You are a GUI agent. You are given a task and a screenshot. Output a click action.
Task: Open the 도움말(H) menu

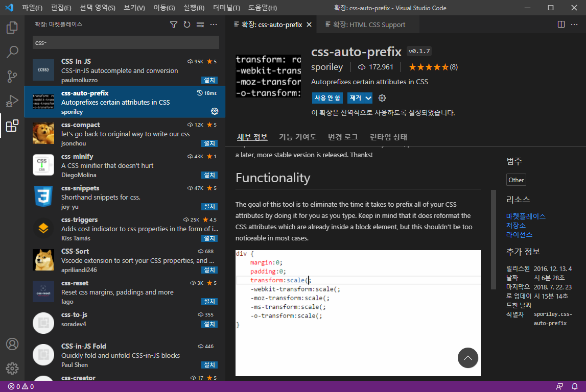(263, 8)
